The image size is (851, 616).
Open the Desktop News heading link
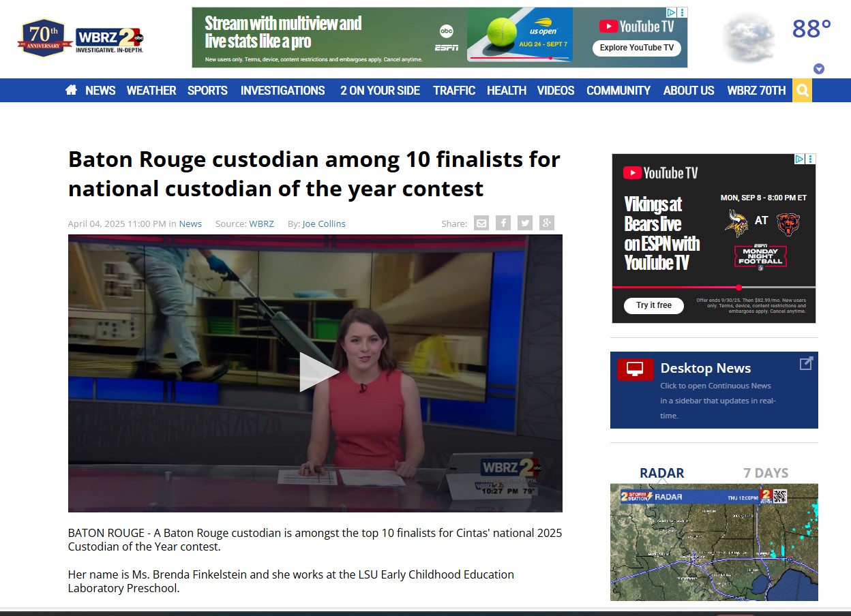[x=706, y=368]
